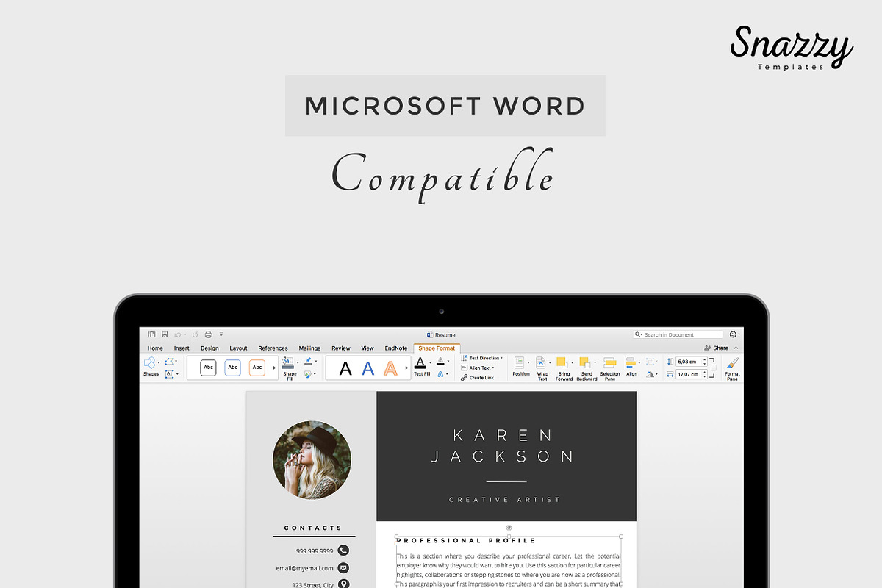Image resolution: width=882 pixels, height=588 pixels.
Task: Open the Shape Fill dropdown arrow
Action: [298, 362]
